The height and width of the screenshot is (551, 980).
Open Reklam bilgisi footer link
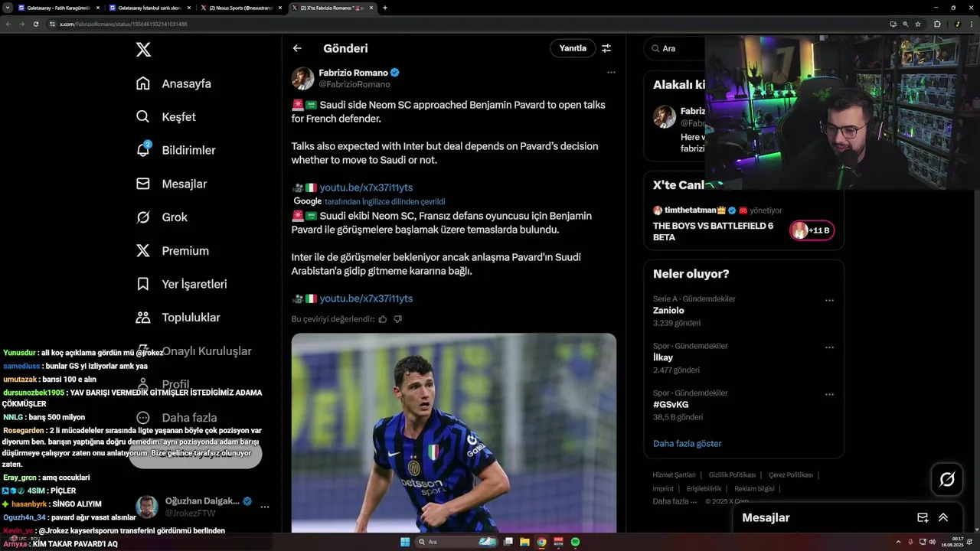coord(754,488)
